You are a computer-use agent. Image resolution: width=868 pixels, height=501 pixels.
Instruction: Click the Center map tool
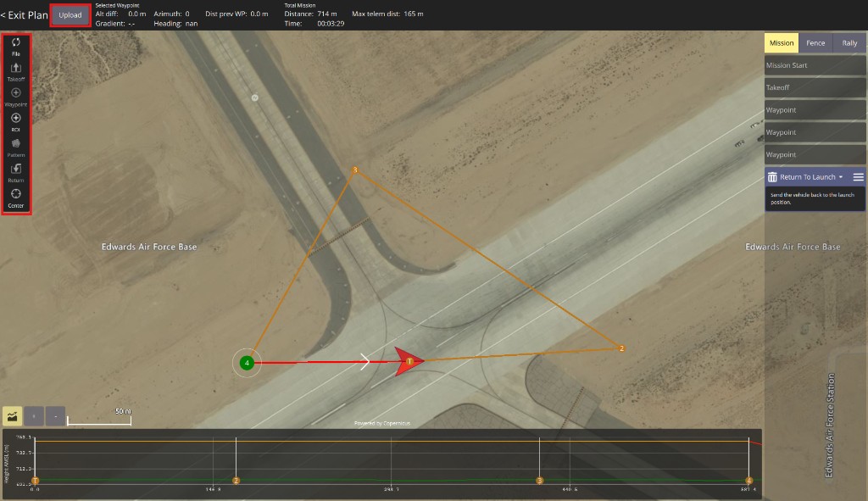(x=15, y=198)
